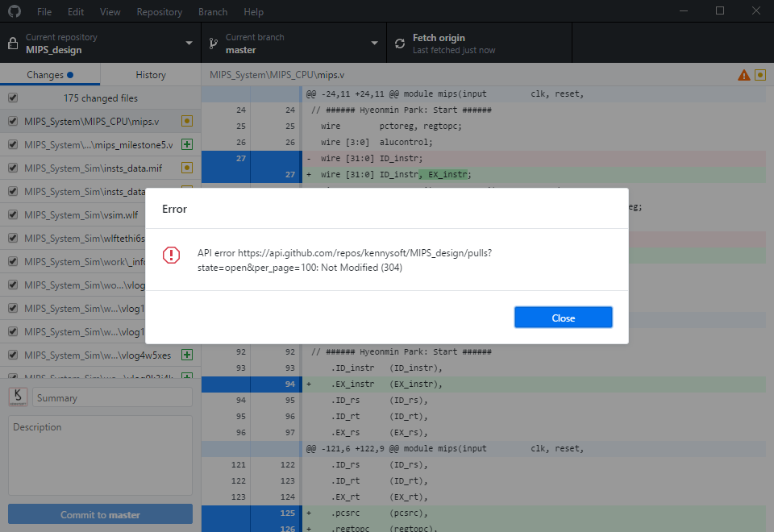Click the added icon beside the vlog4w5xes file
This screenshot has width=774, height=532.
tap(186, 354)
